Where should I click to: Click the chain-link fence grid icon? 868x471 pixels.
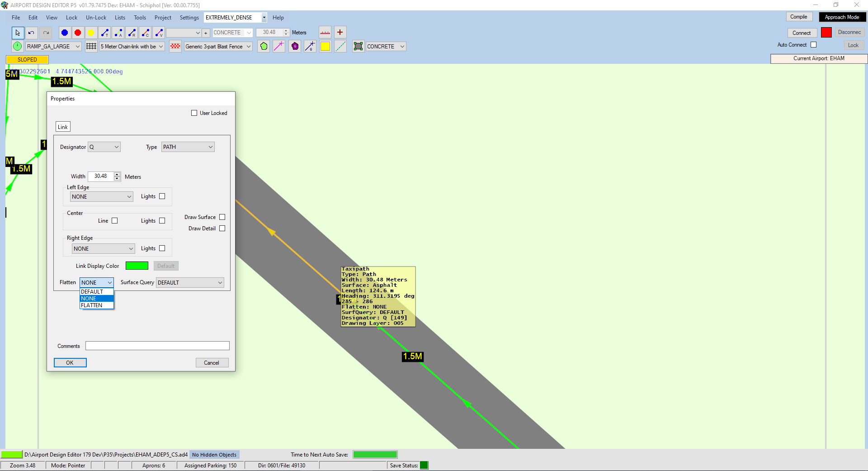(91, 46)
